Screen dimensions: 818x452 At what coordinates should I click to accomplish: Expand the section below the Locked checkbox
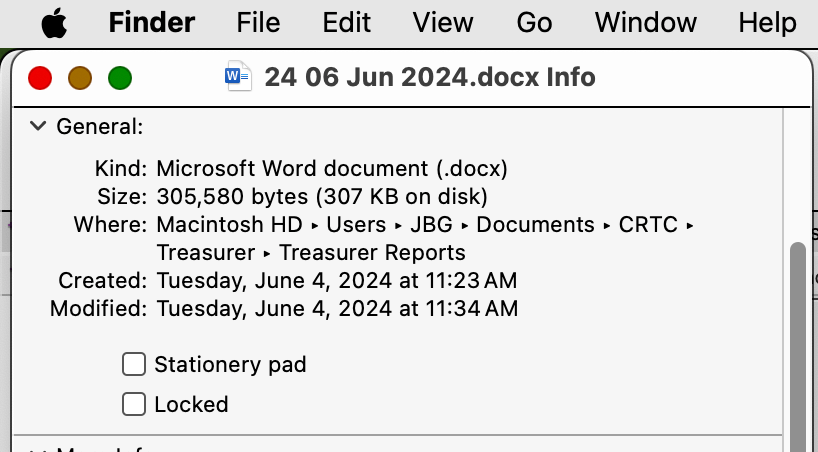click(x=38, y=449)
